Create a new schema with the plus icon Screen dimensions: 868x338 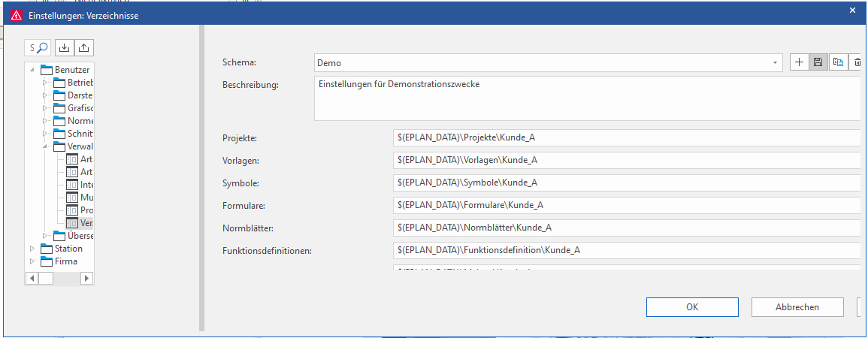(x=799, y=62)
